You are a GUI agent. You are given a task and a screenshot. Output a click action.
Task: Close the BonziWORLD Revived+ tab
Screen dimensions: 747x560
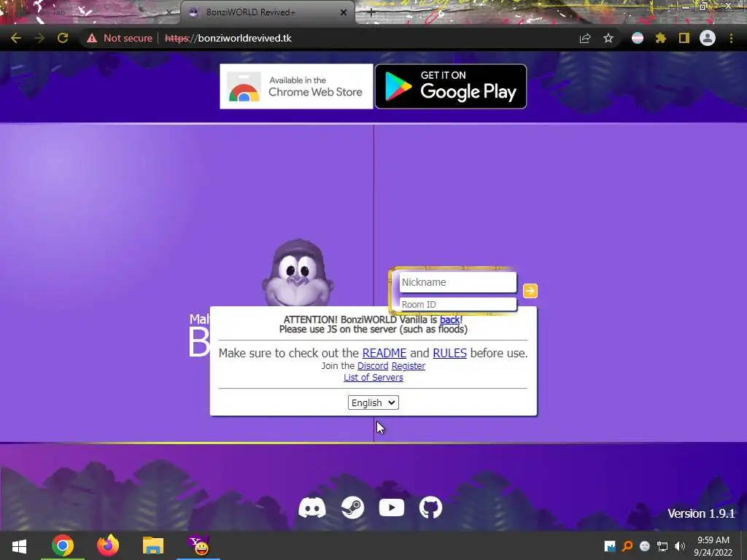pyautogui.click(x=344, y=12)
